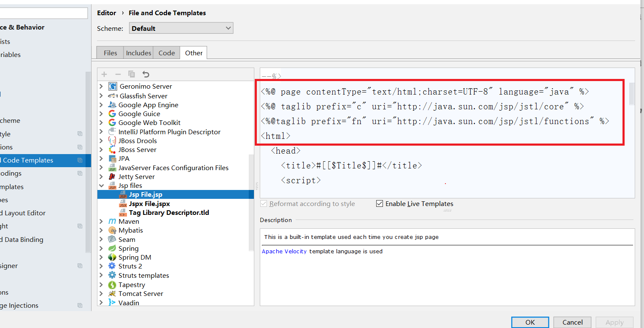Select the Tapestry icon

point(112,285)
